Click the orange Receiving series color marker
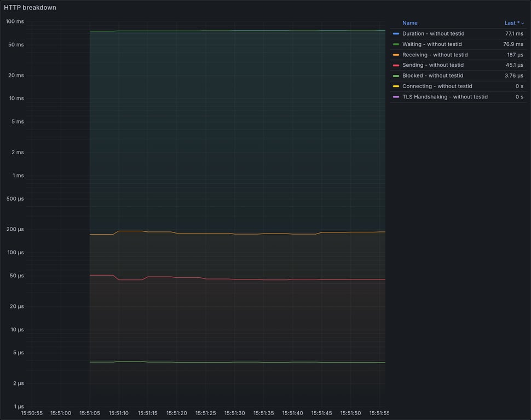 coord(395,54)
